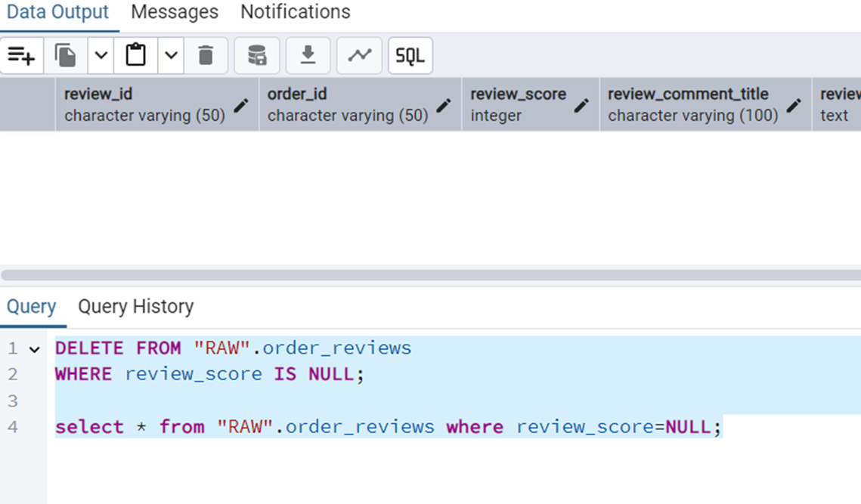Open the paste options dropdown arrow
The height and width of the screenshot is (504, 861).
171,56
